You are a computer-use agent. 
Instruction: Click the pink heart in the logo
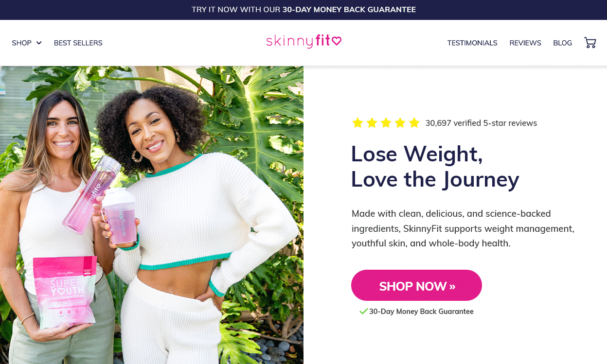click(337, 41)
